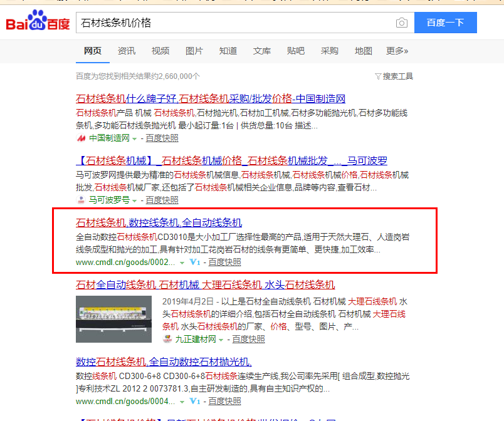The width and height of the screenshot is (504, 421).
Task: Click the V1 badge on the cmdl.cn/goods/0004 result
Action: [194, 401]
